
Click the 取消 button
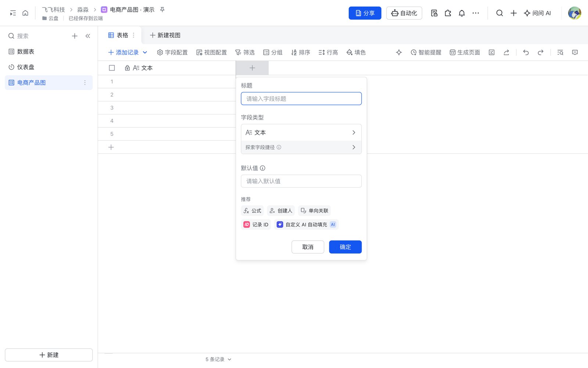308,247
